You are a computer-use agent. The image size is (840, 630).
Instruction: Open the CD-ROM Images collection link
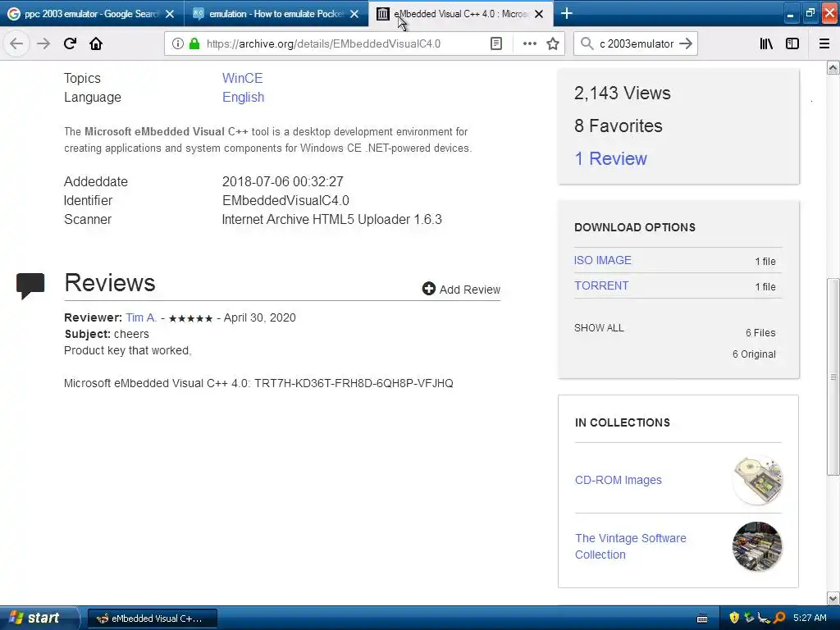click(619, 480)
